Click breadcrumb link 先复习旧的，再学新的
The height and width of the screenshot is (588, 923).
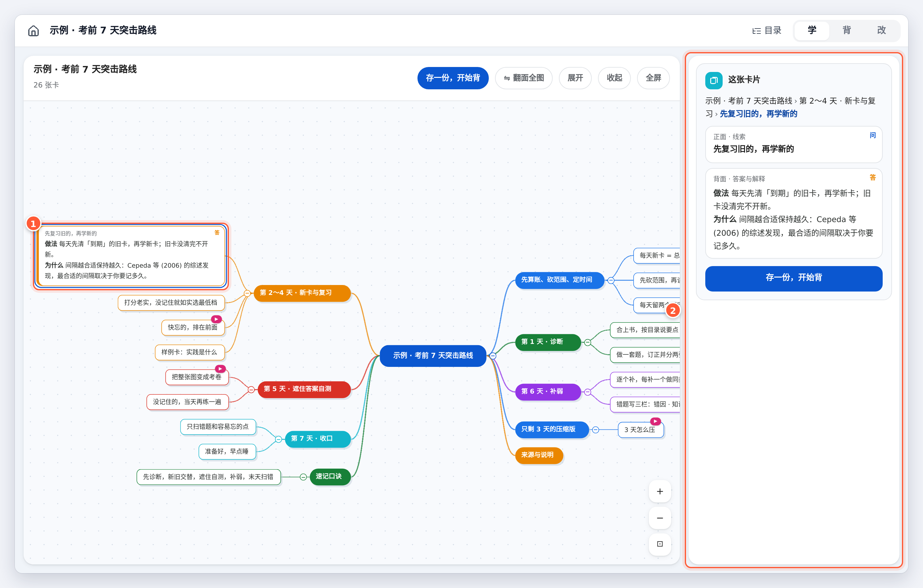point(758,114)
